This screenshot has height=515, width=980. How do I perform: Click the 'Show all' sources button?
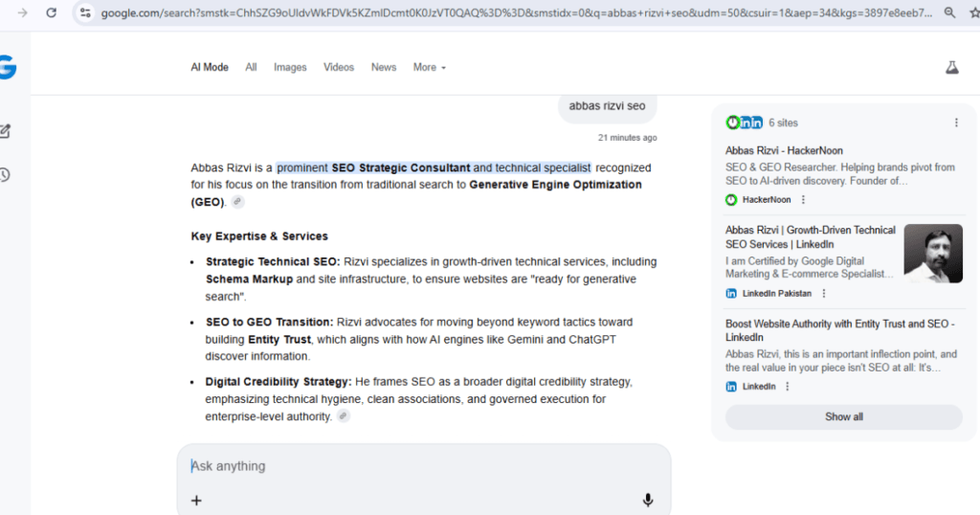point(844,416)
